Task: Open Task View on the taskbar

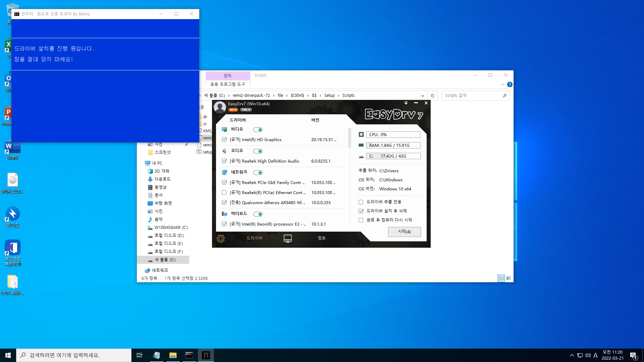Action: 140,355
